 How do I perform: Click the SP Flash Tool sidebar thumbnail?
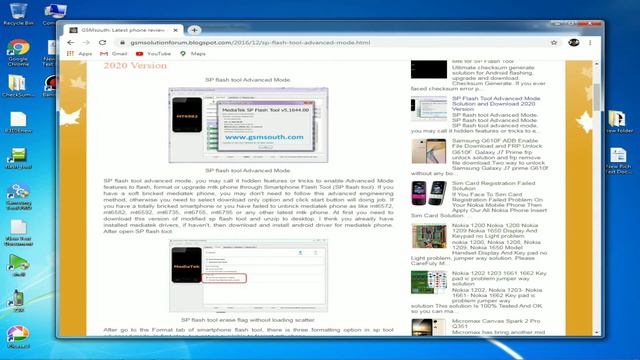point(429,109)
